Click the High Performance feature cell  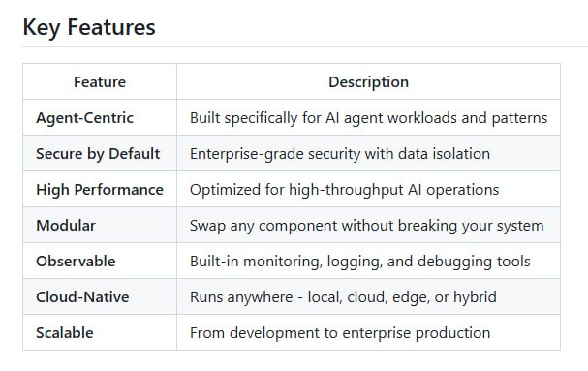coord(100,190)
